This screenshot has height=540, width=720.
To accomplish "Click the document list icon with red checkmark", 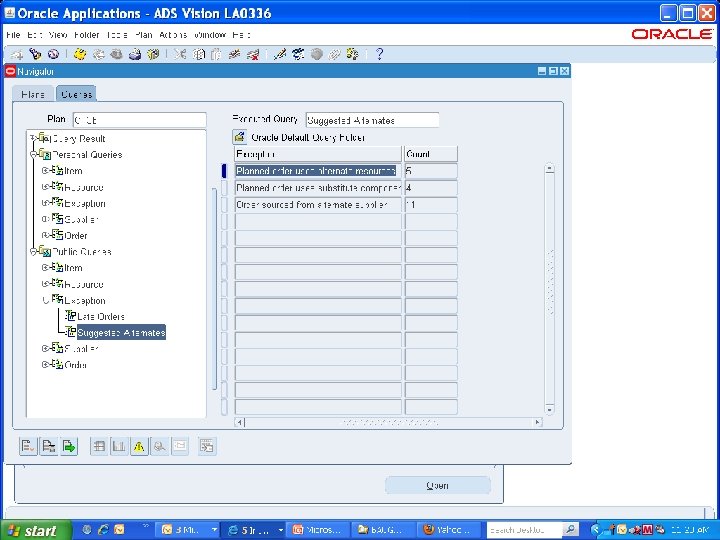I will click(28, 446).
